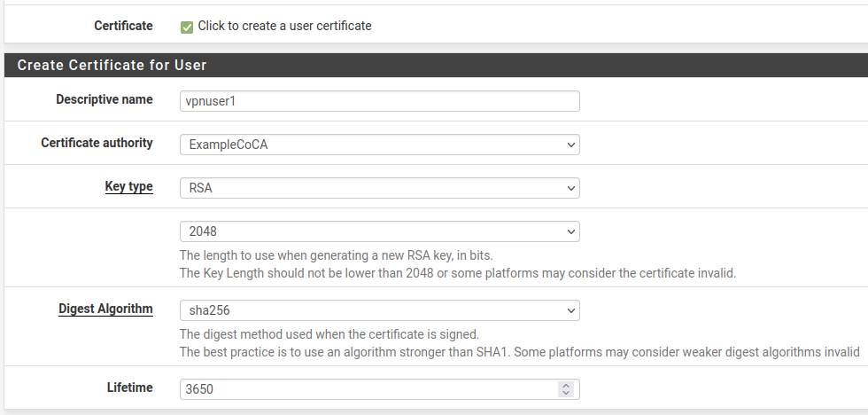Click the minimum 2048 key length warning text
The width and height of the screenshot is (868, 415).
coord(457,273)
